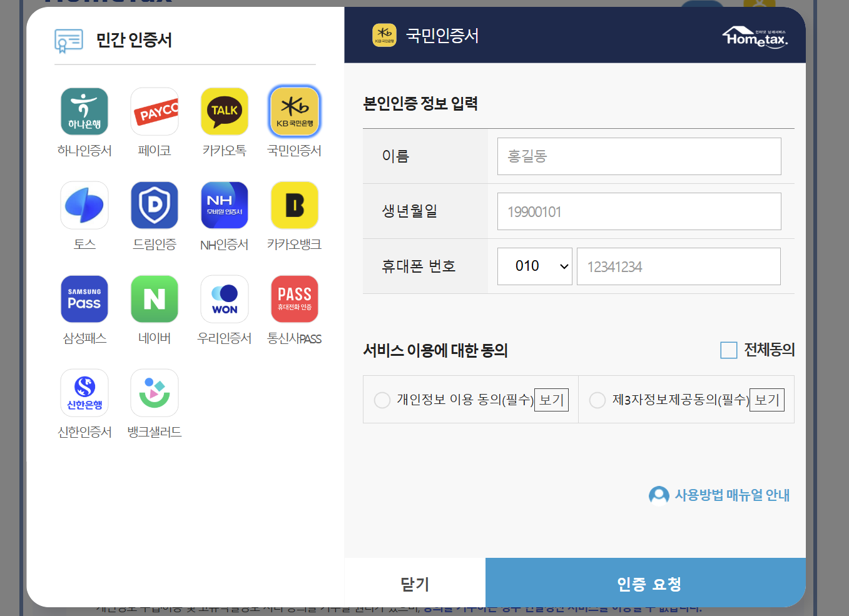
Task: Pick the 통신사PASS red icon
Action: (295, 299)
